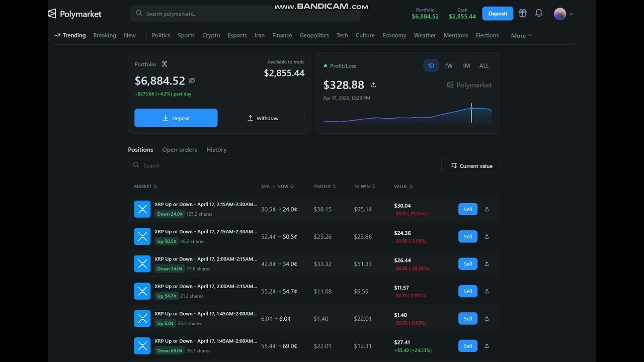Sort positions by TRADED column
The image size is (644, 362).
click(x=325, y=187)
